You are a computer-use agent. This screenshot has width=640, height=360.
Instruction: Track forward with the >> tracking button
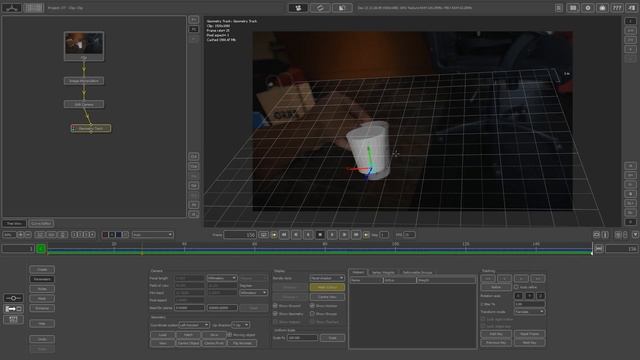[538, 278]
